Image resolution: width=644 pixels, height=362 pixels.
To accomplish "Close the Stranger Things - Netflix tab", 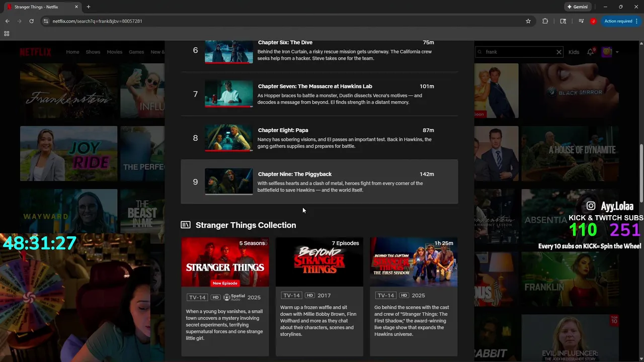I will click(76, 7).
